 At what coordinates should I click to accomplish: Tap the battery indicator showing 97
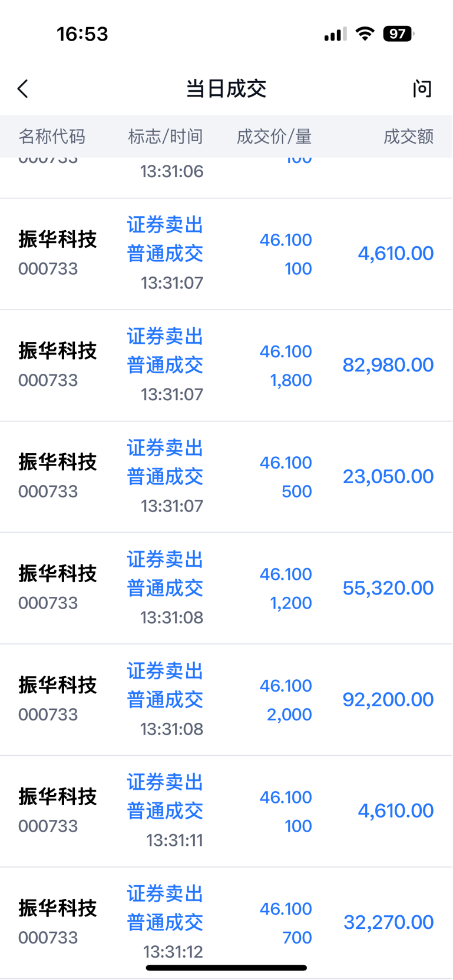tap(399, 34)
